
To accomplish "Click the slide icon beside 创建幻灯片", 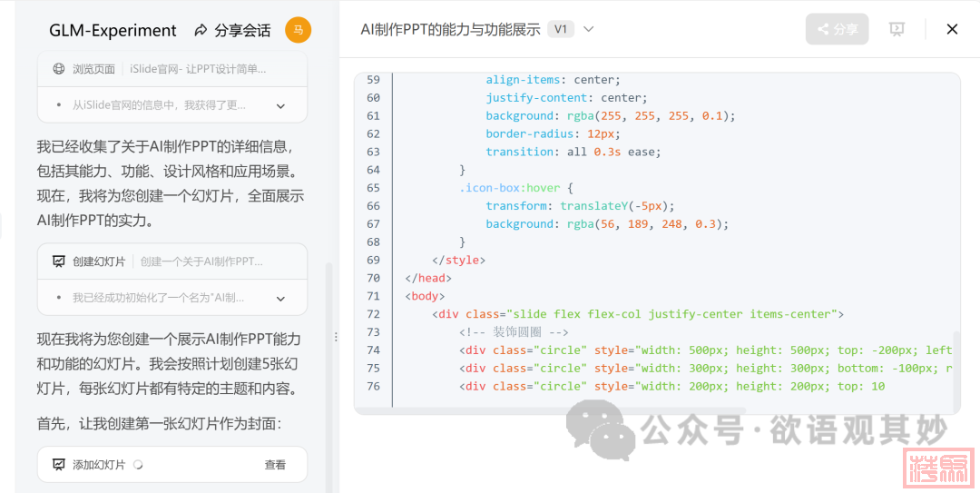I will (x=59, y=261).
